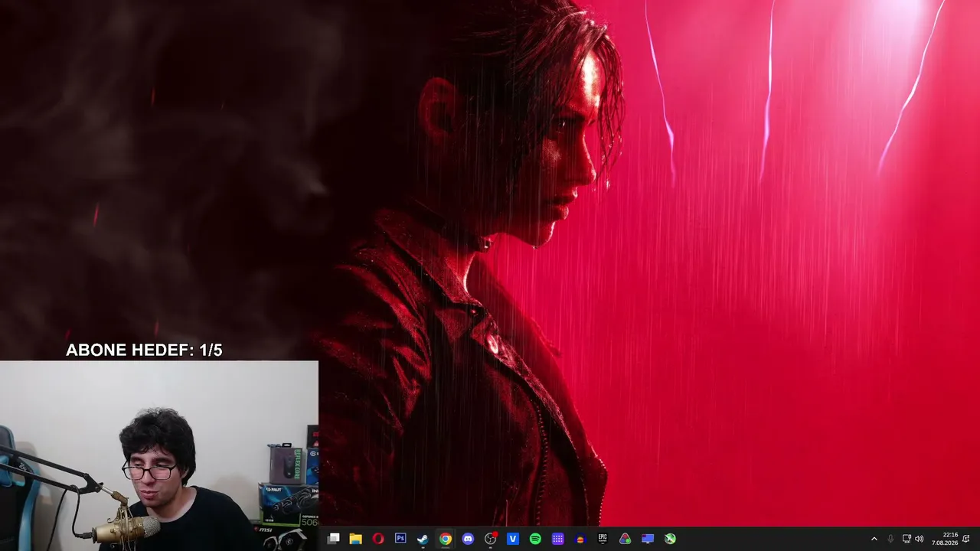Launch the Epic Games Launcher

coord(603,539)
